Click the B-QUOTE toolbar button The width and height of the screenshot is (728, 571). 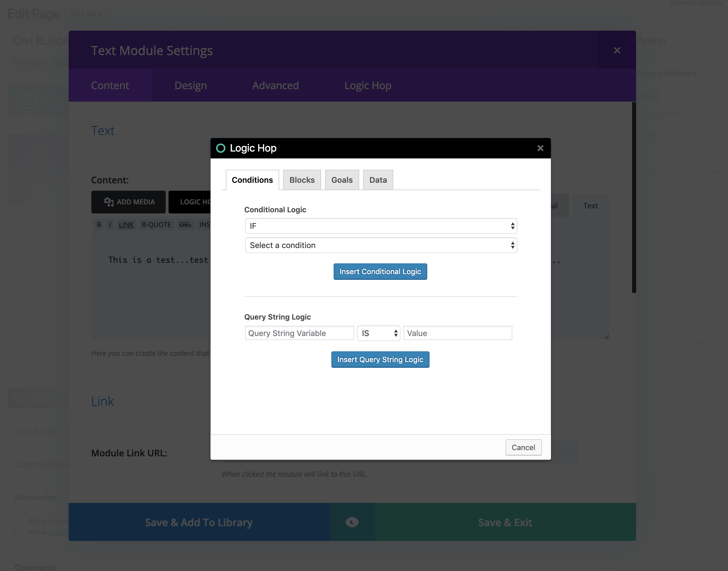(156, 225)
